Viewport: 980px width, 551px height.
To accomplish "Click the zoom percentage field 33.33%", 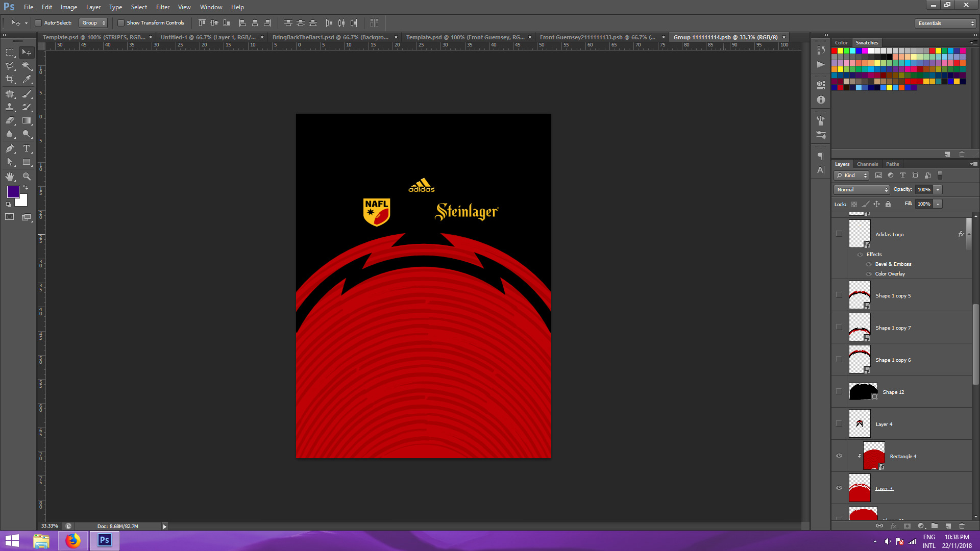I will (50, 526).
